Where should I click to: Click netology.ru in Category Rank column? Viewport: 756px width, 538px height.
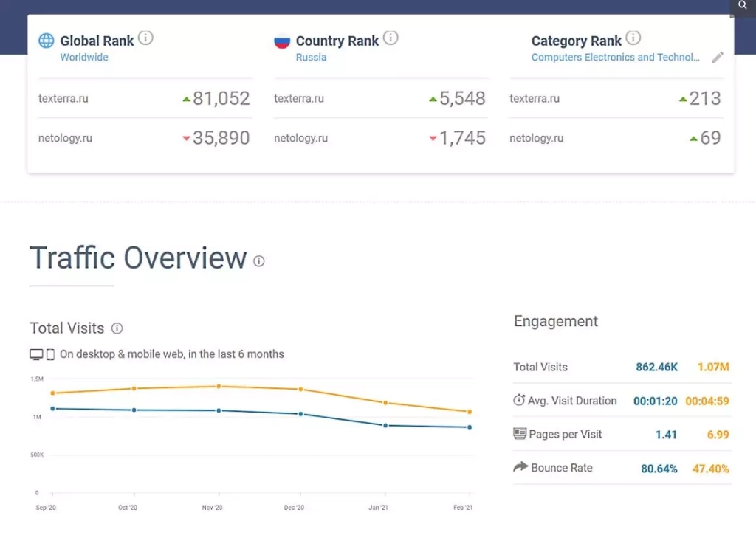click(x=537, y=138)
